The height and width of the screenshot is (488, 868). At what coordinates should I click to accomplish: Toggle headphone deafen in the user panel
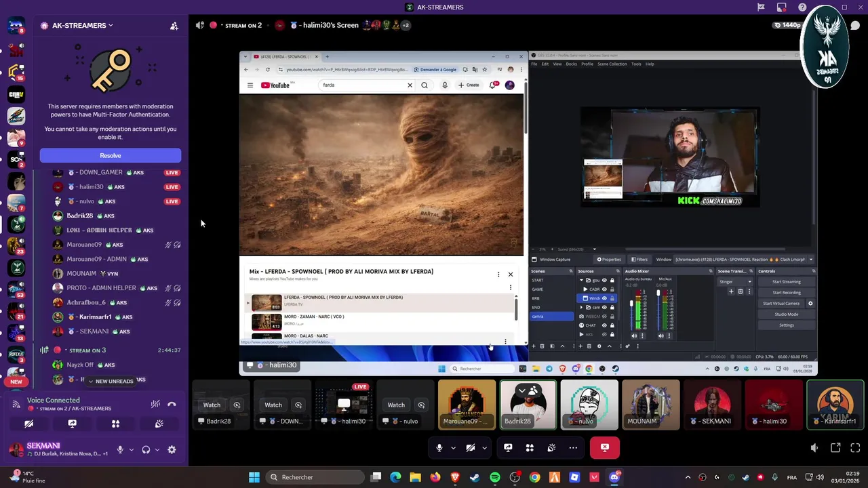click(x=146, y=449)
